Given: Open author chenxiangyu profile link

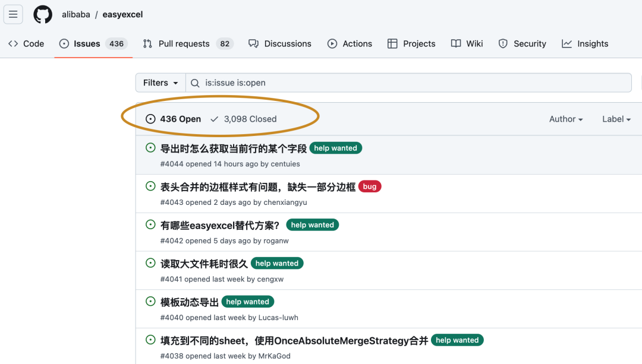Looking at the screenshot, I should 285,202.
